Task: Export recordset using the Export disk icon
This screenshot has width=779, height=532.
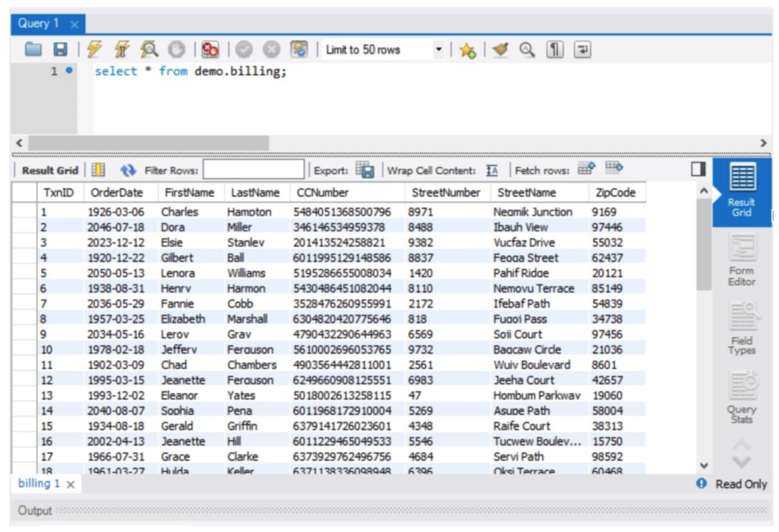Action: pyautogui.click(x=365, y=170)
